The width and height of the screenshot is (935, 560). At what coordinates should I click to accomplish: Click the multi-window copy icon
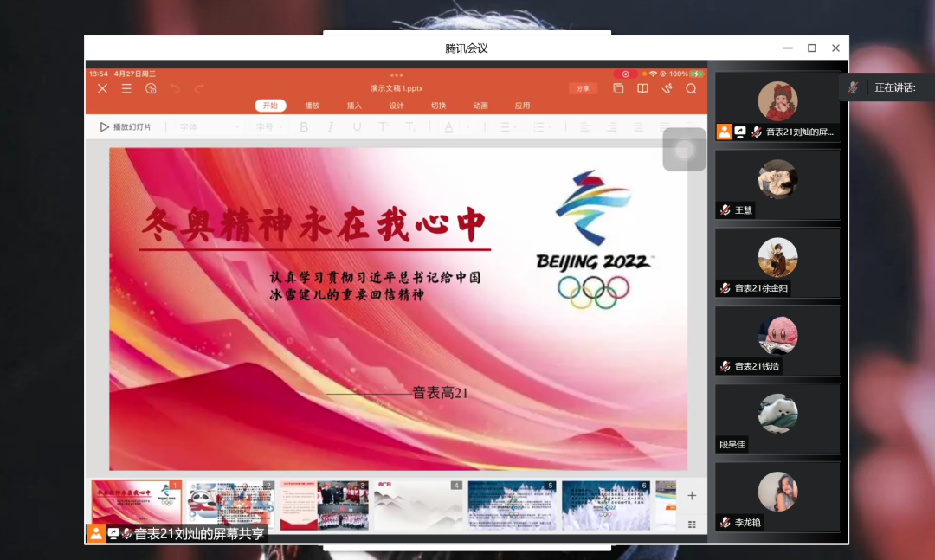618,88
